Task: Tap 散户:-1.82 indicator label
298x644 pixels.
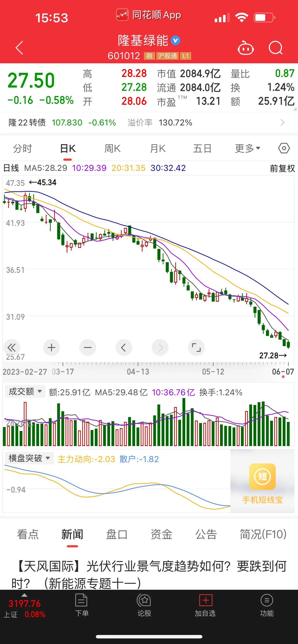Action: point(139,459)
